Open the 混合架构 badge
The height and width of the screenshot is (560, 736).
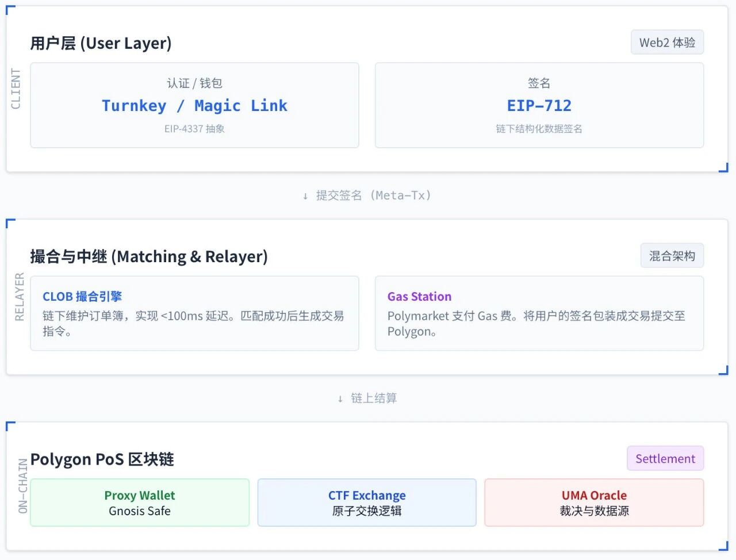tap(672, 256)
